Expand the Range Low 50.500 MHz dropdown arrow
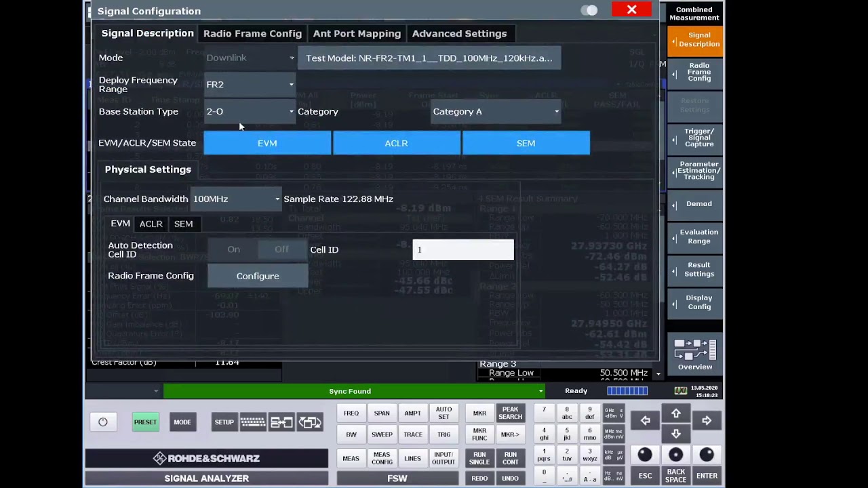 tap(658, 373)
